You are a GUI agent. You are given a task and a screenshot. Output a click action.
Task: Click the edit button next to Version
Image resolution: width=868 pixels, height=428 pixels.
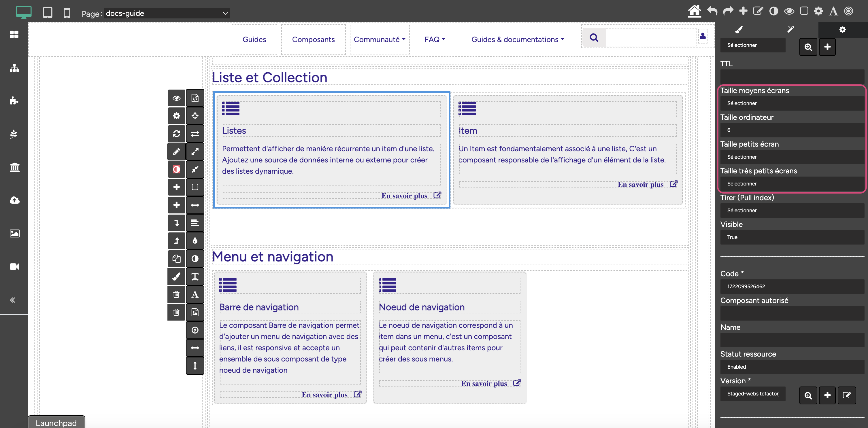click(x=846, y=395)
